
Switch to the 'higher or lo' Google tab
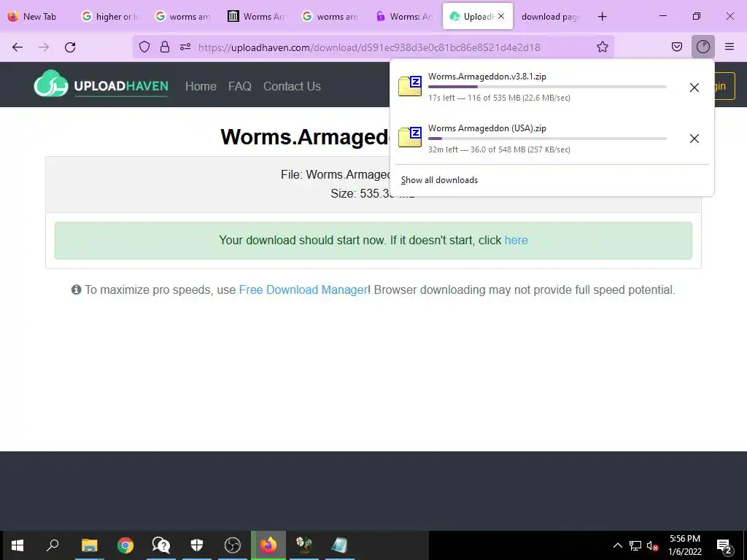click(111, 17)
